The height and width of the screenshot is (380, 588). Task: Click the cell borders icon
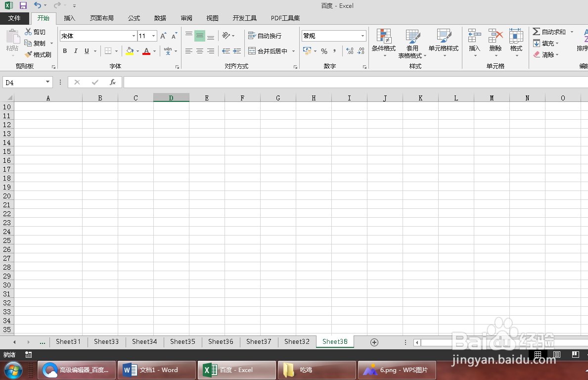point(108,51)
